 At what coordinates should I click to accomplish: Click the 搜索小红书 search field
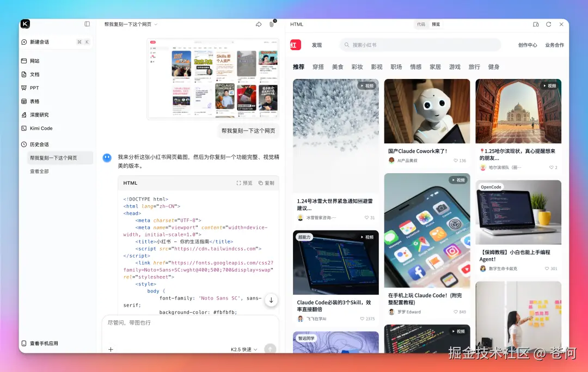tap(419, 45)
